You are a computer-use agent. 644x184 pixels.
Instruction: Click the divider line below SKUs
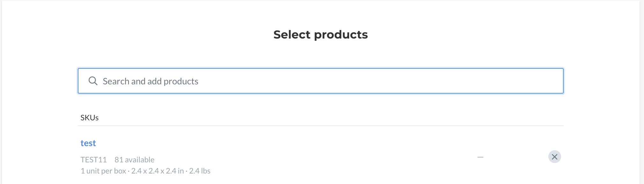click(321, 126)
